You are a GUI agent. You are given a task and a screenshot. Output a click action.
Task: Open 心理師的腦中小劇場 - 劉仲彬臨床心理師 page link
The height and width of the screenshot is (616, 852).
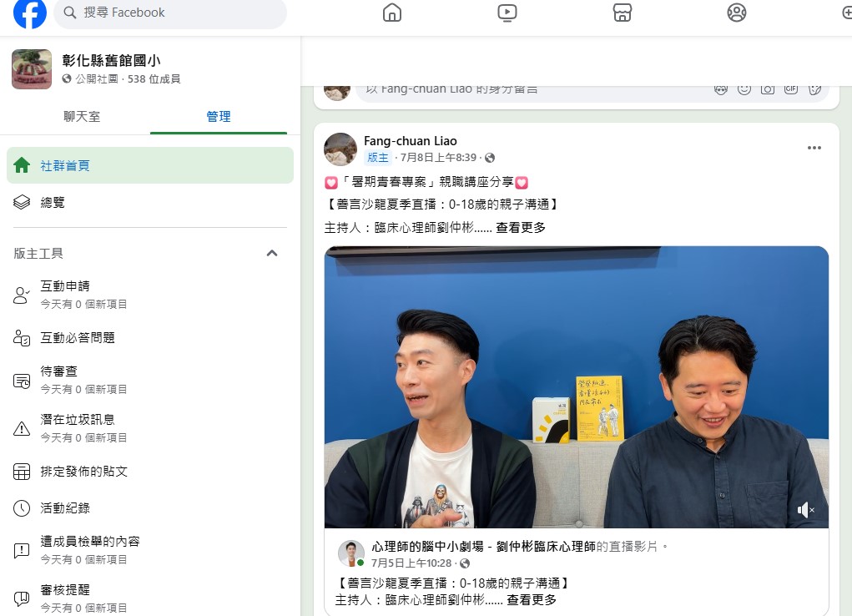pyautogui.click(x=484, y=547)
